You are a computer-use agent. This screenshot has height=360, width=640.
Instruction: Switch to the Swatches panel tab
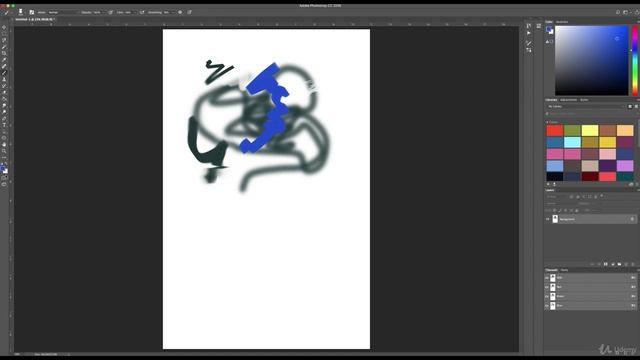(x=562, y=22)
